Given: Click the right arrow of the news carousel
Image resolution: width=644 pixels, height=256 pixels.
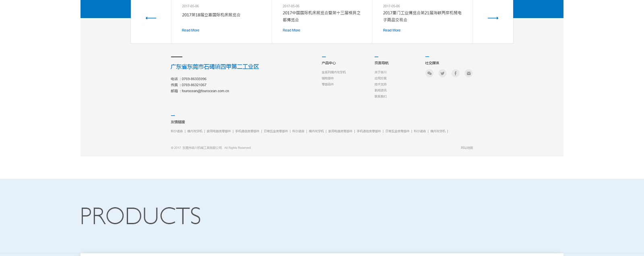Looking at the screenshot, I should click(493, 18).
